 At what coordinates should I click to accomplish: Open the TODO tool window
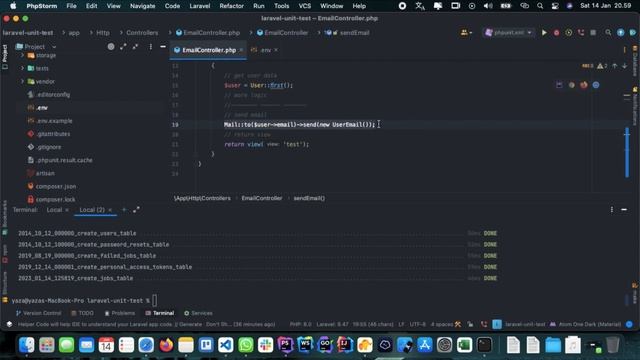pyautogui.click(x=82, y=313)
